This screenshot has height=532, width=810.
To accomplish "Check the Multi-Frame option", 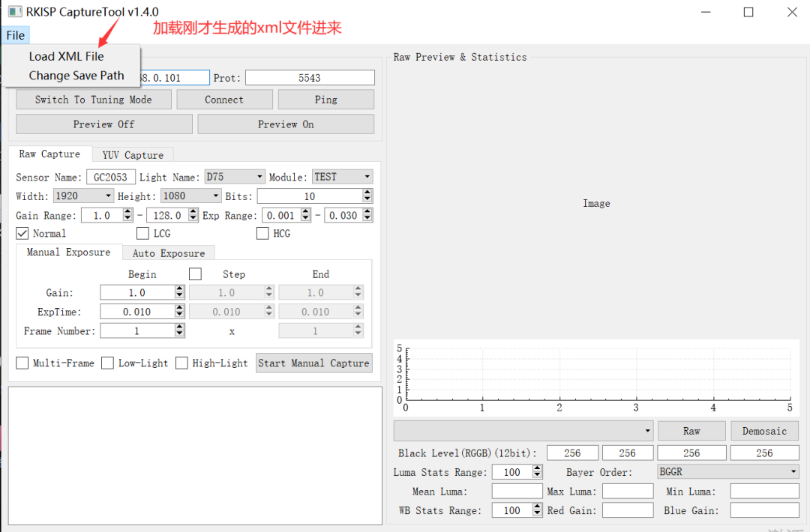I will [22, 363].
